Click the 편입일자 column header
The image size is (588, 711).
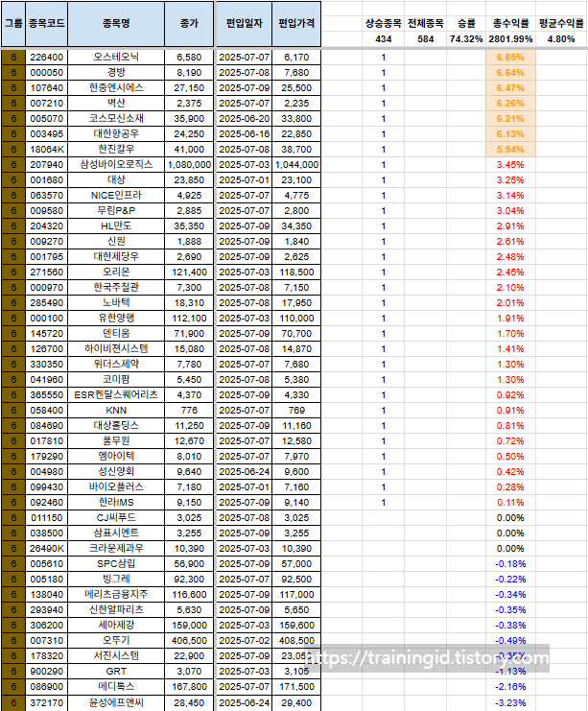tap(244, 24)
